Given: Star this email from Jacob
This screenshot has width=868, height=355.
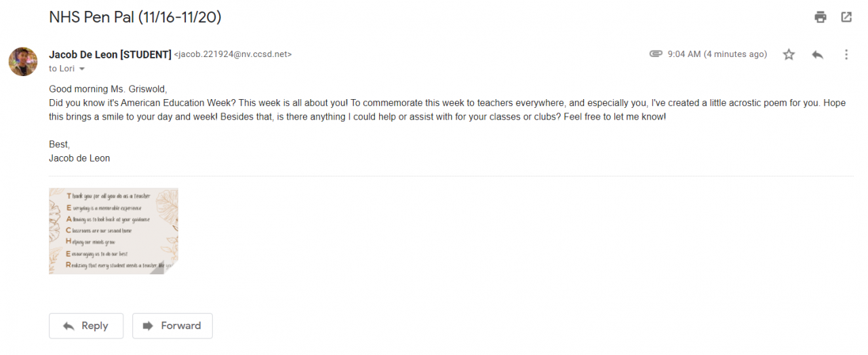Looking at the screenshot, I should [789, 54].
